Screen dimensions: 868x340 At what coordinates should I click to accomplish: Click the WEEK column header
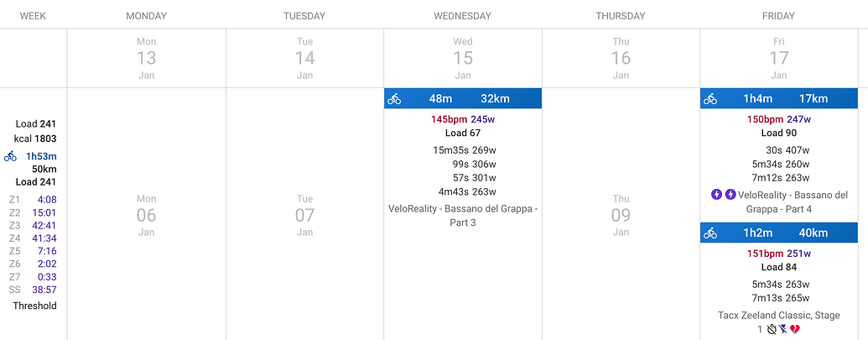(x=33, y=16)
